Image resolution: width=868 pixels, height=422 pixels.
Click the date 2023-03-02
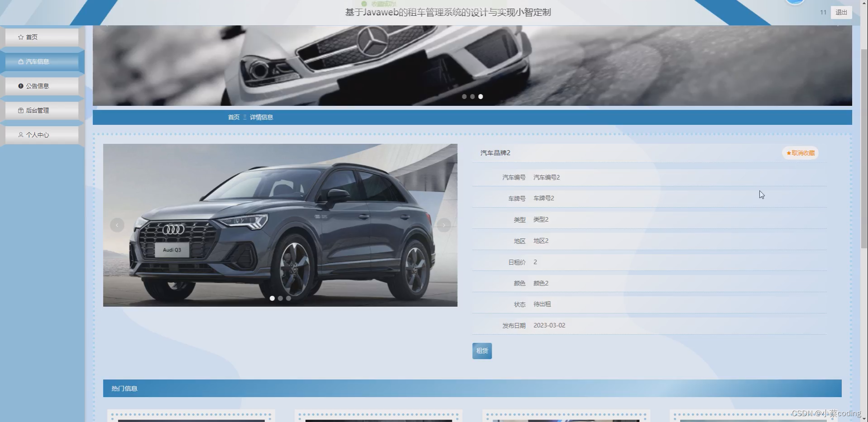point(549,325)
